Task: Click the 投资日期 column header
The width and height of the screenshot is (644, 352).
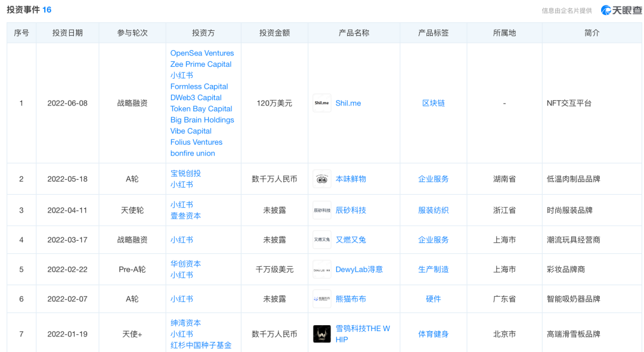Action: (x=67, y=33)
